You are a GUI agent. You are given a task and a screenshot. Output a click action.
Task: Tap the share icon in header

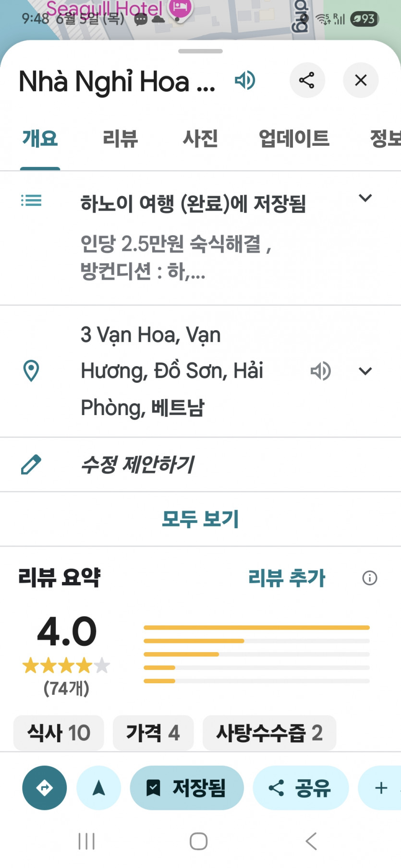[x=307, y=80]
